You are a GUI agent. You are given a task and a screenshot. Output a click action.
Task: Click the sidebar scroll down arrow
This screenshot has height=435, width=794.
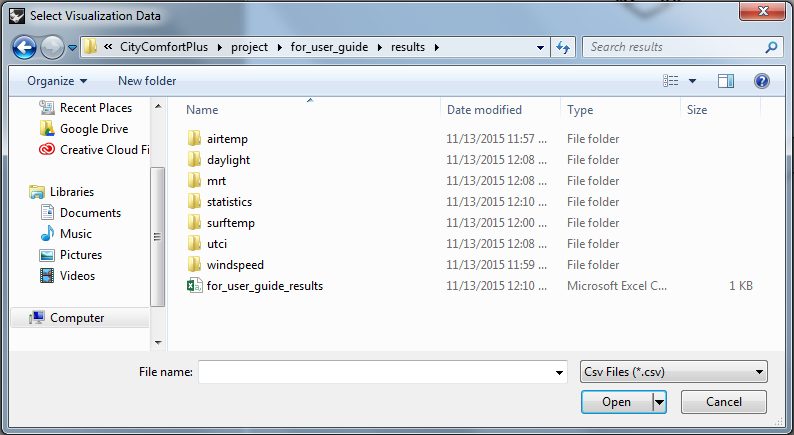(158, 343)
